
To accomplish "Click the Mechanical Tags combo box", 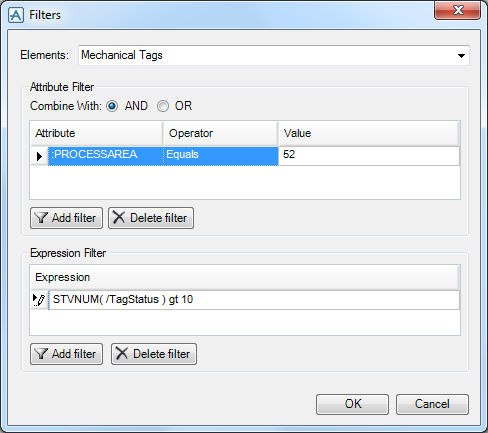I will coord(274,55).
